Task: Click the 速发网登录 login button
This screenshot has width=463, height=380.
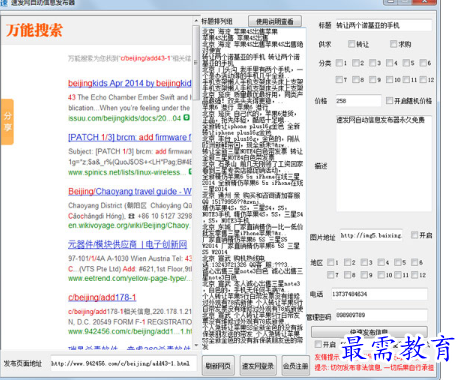Action: [x=258, y=366]
